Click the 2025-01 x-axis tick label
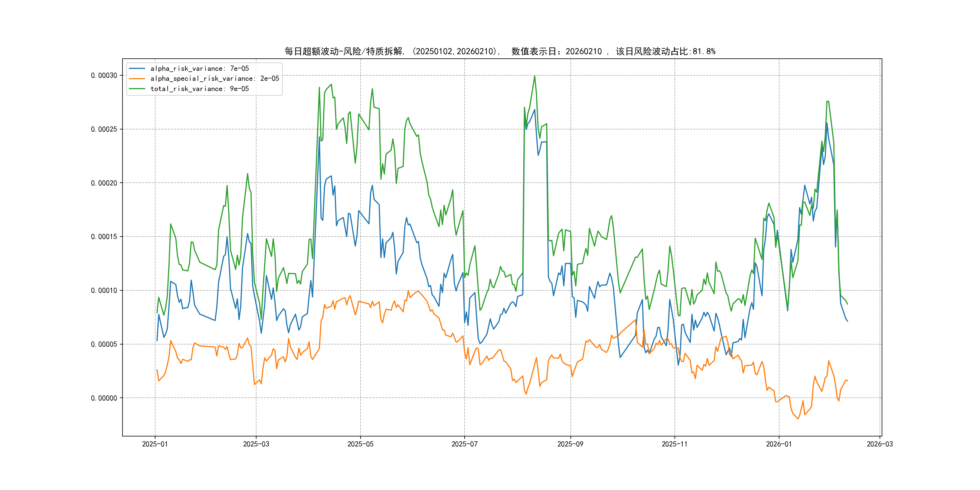This screenshot has height=490, width=980. (x=155, y=444)
